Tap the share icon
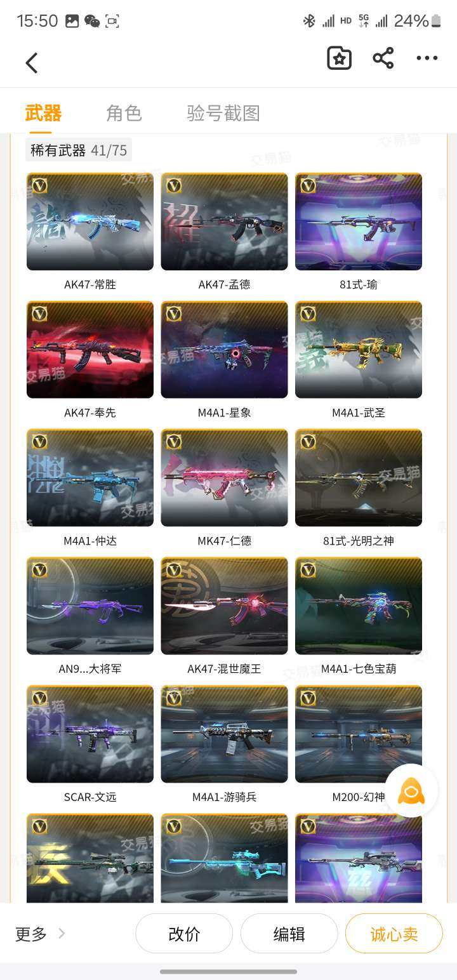 [x=383, y=58]
